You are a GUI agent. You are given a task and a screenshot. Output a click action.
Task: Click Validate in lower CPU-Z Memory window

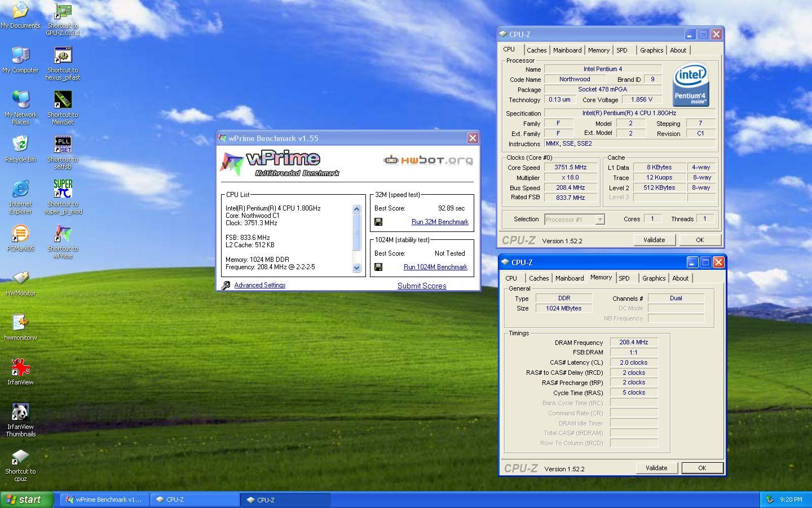[656, 468]
